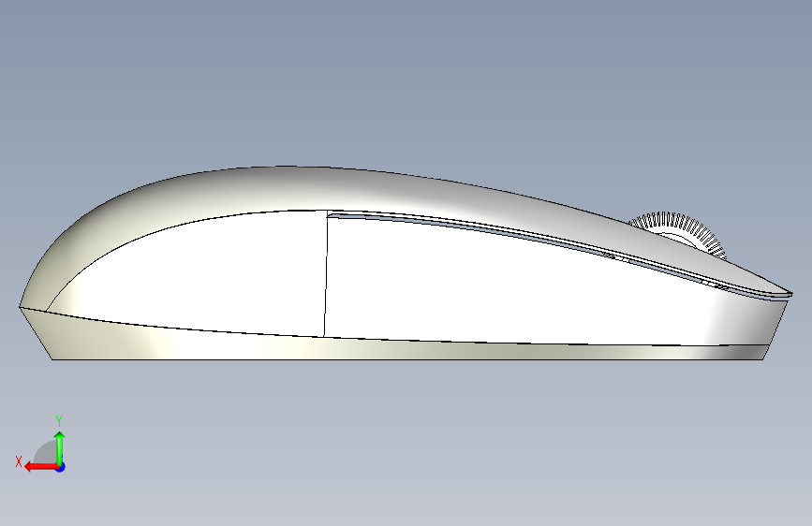Viewport: 812px width, 526px height.
Task: Click the green Y axis arrow
Action: (60, 447)
